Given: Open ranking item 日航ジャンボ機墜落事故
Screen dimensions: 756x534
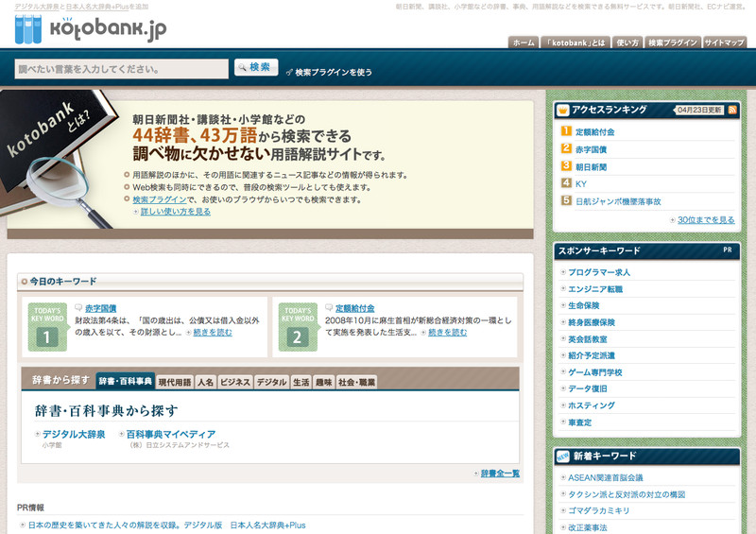Looking at the screenshot, I should 618,201.
